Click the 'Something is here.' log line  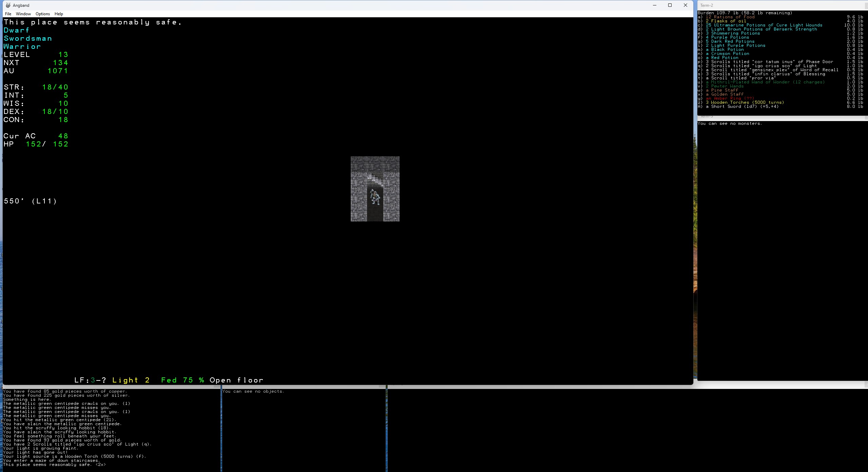click(27, 399)
